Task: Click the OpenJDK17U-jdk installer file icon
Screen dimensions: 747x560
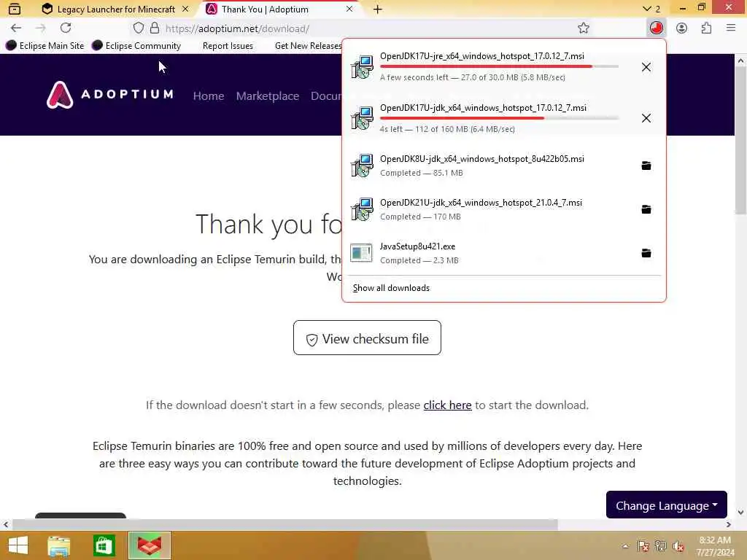Action: [x=362, y=118]
